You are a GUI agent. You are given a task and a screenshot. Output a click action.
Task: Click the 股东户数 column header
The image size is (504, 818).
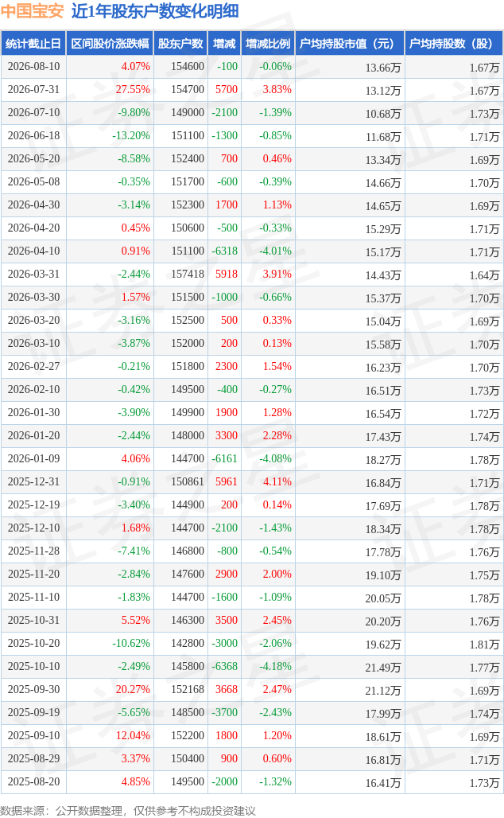181,44
